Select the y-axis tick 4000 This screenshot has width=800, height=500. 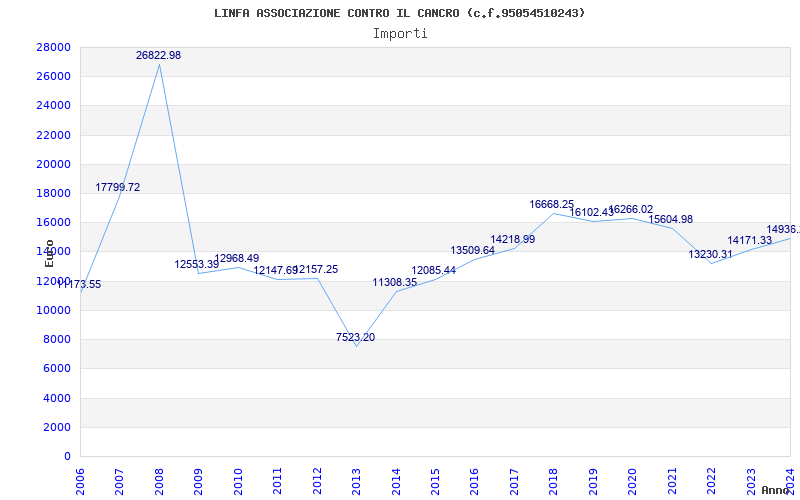[57, 398]
